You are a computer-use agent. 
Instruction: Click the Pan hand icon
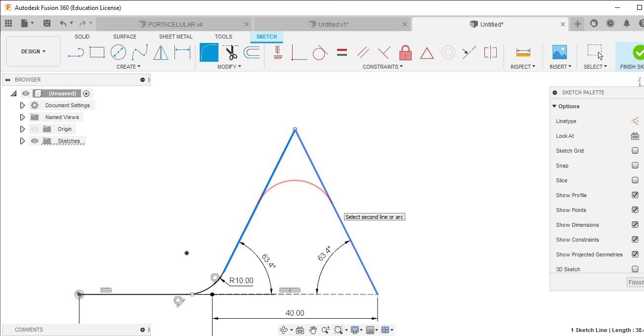pos(313,330)
